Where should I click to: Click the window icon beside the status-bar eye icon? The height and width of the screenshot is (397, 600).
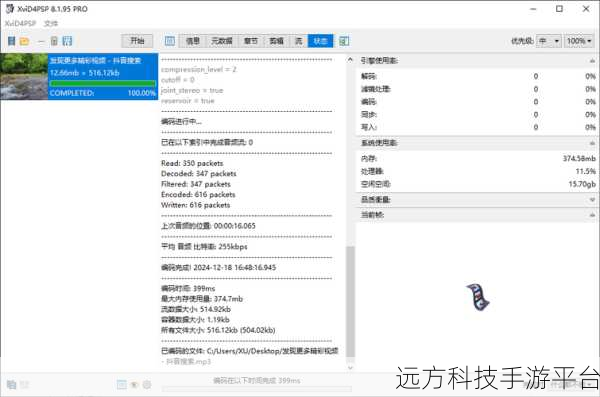[122, 384]
